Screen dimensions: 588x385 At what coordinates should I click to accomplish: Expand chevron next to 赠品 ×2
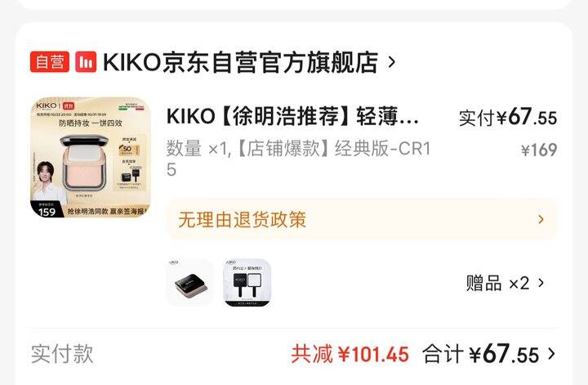541,283
